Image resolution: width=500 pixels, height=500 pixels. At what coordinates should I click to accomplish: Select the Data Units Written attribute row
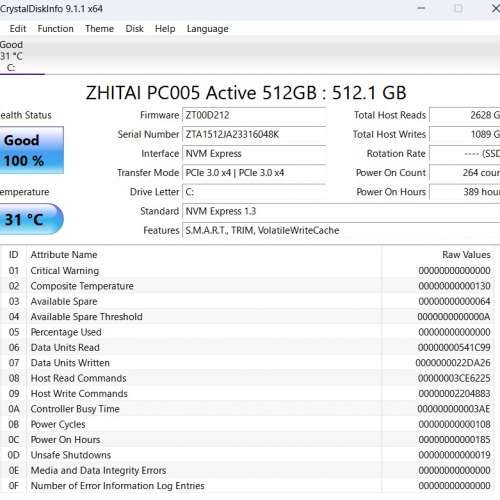click(247, 363)
